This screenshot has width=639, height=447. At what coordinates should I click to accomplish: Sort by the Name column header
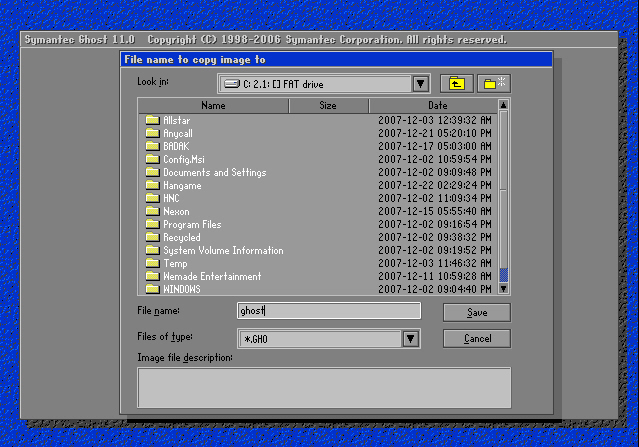(x=214, y=106)
